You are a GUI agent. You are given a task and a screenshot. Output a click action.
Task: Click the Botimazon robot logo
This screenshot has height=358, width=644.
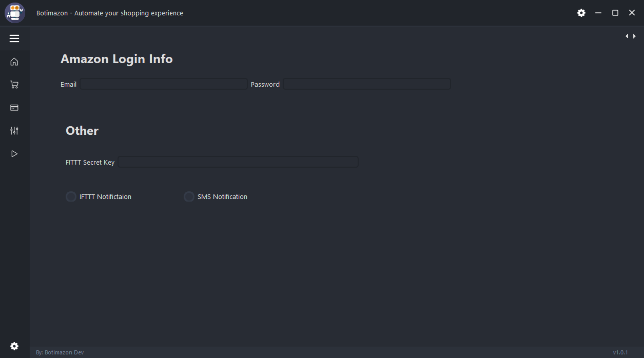[x=15, y=13]
